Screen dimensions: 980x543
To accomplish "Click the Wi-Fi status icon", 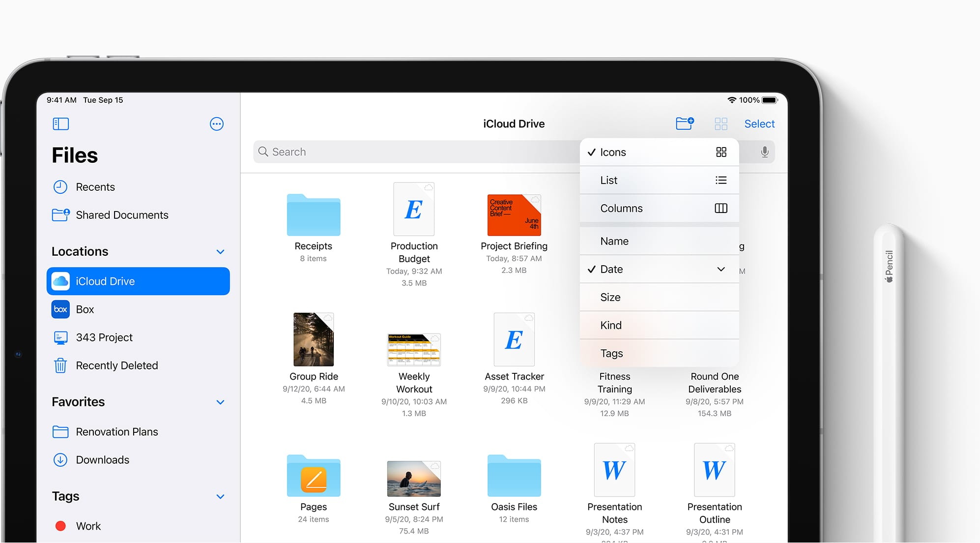I will (731, 100).
